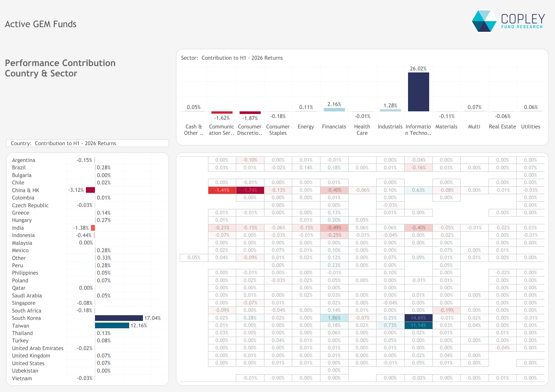
Task: Select the -3.12% country value label
Action: pyautogui.click(x=76, y=190)
